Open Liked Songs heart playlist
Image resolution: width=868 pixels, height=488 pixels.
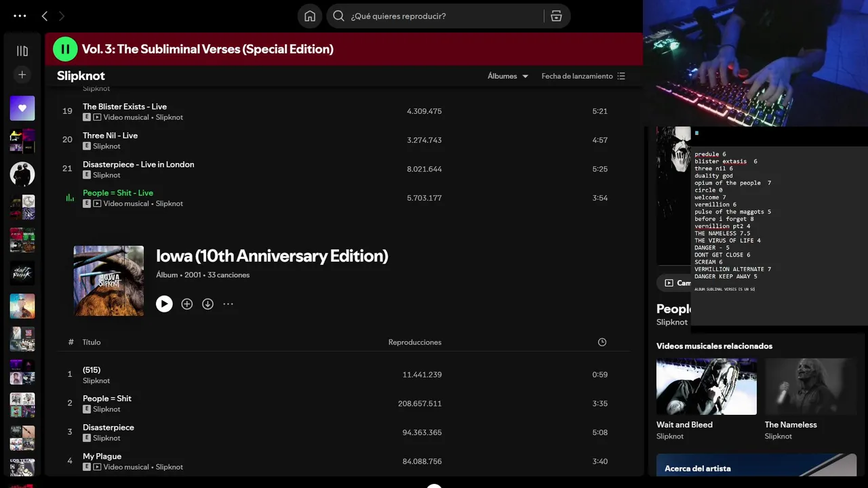point(22,108)
